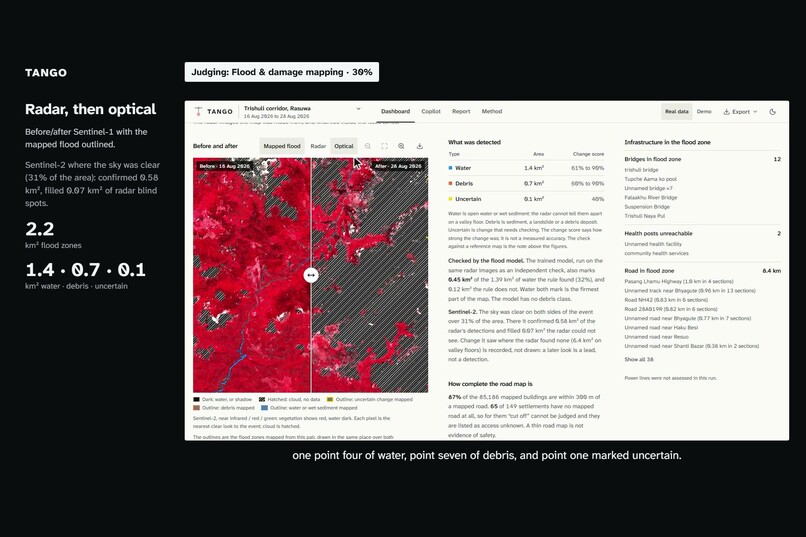
Task: Click the 'Hatched: cloud, no data' legend entry
Action: [x=289, y=399]
